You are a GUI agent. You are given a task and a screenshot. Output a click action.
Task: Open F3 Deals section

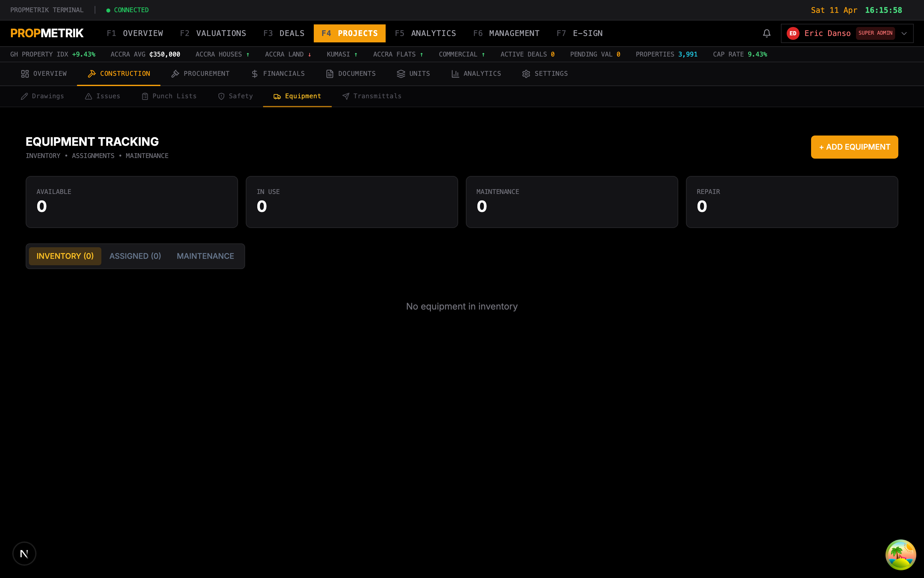284,33
